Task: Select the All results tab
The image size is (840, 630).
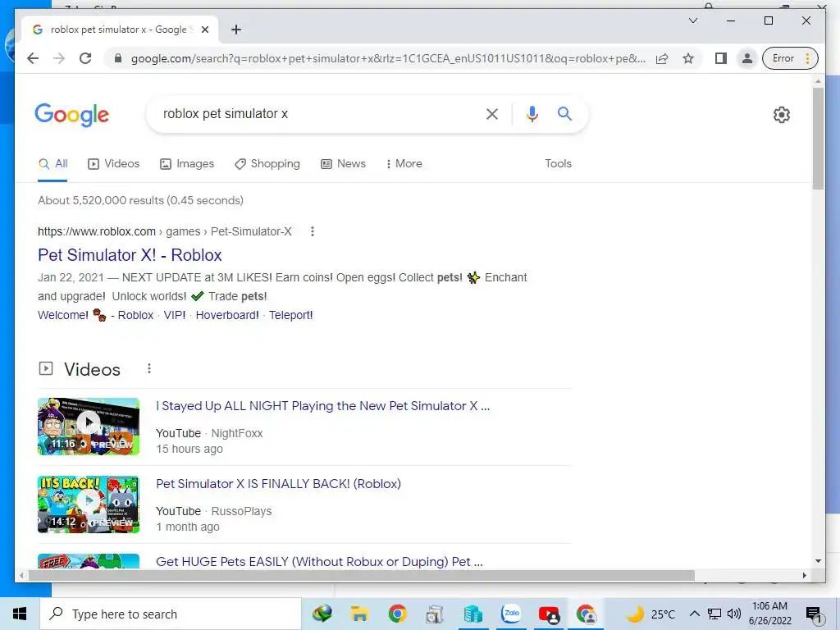Action: (x=53, y=164)
